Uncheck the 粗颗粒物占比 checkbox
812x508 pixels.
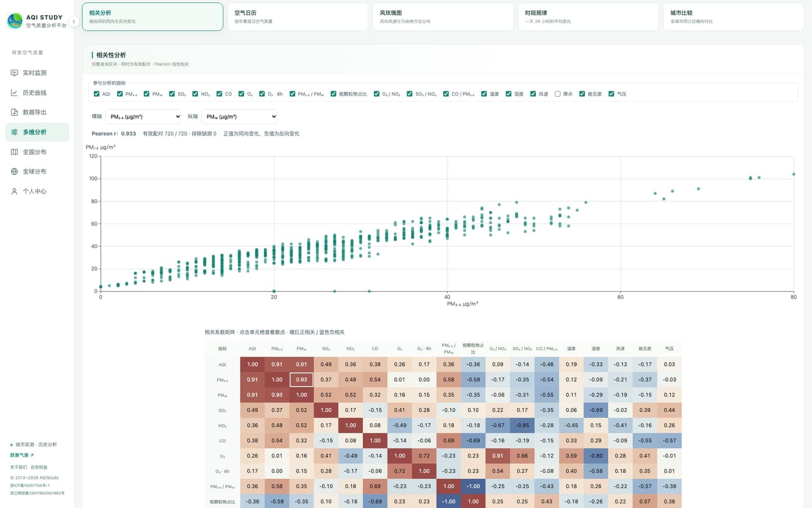[333, 94]
